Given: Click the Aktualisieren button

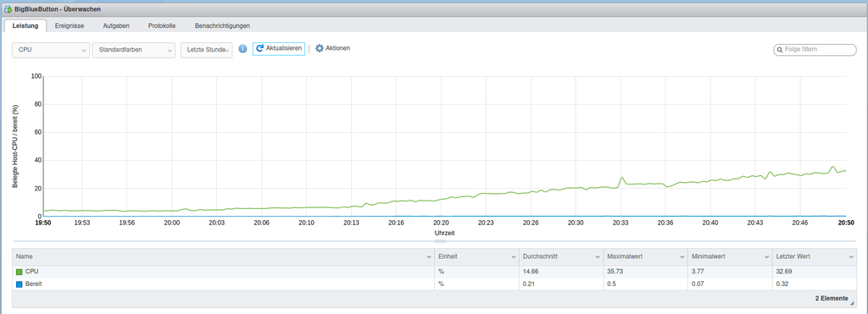Looking at the screenshot, I should click(279, 48).
